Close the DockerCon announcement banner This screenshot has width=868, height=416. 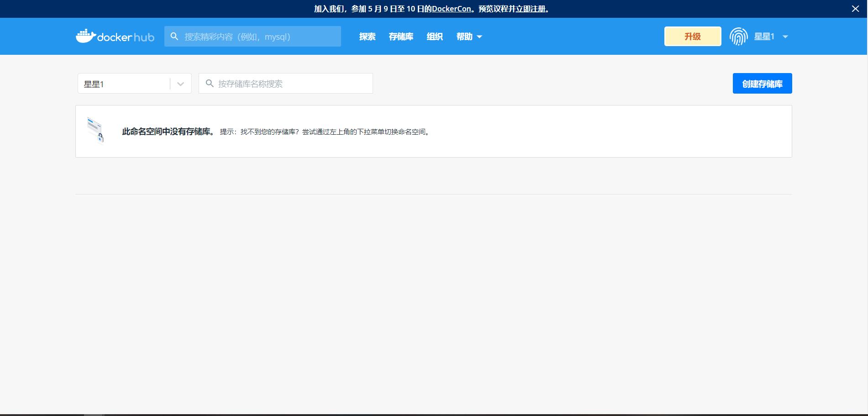coord(855,9)
